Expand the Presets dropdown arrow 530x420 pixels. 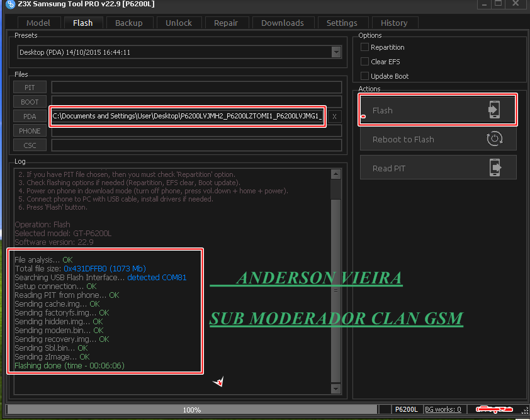[336, 52]
